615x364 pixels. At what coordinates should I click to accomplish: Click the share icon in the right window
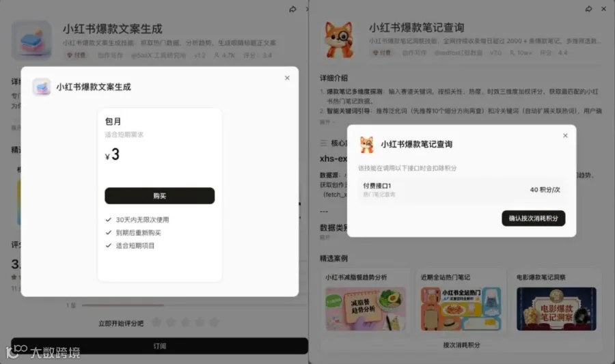[x=589, y=9]
